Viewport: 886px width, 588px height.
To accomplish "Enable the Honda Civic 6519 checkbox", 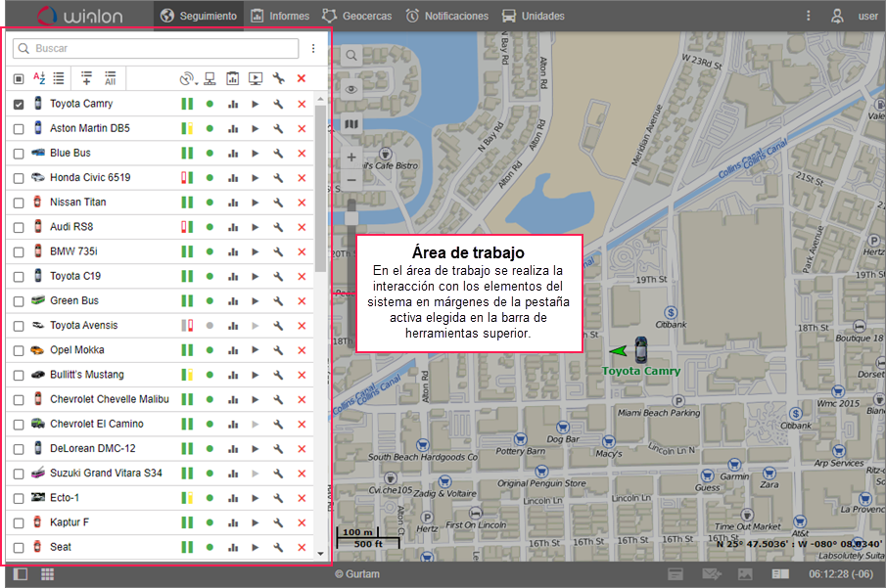I will (19, 178).
